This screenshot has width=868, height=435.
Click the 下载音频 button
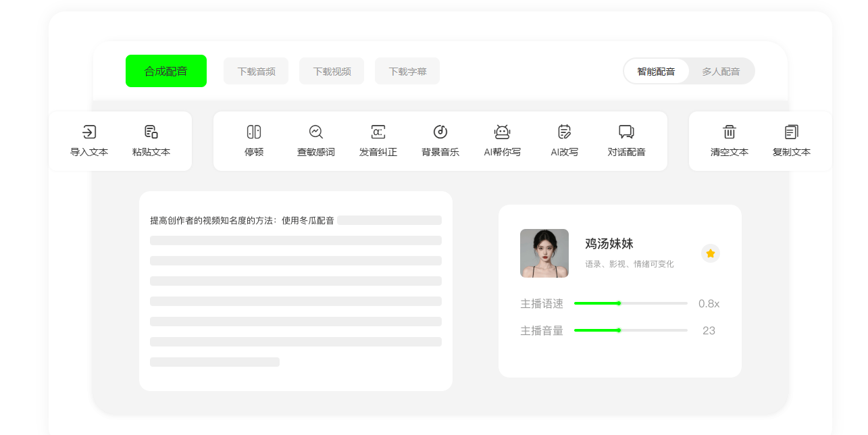(256, 71)
